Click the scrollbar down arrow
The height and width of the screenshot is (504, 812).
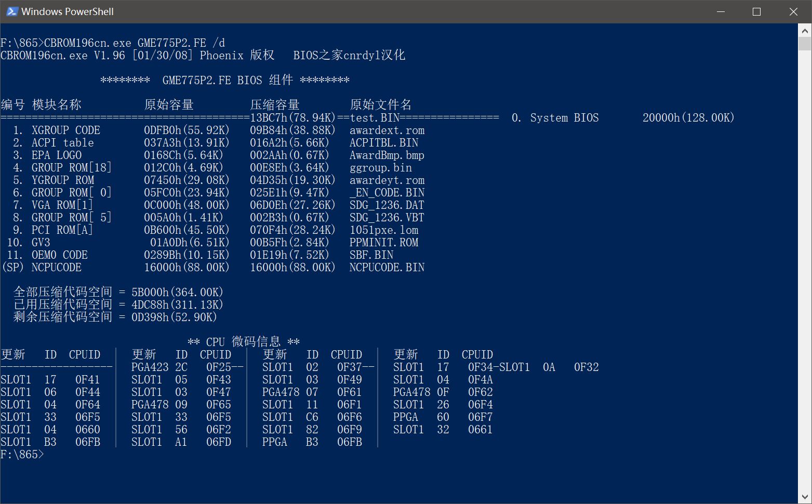coord(805,497)
